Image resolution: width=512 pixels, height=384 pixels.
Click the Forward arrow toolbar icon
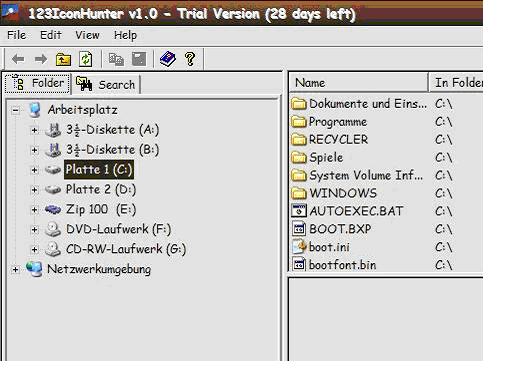click(x=41, y=59)
